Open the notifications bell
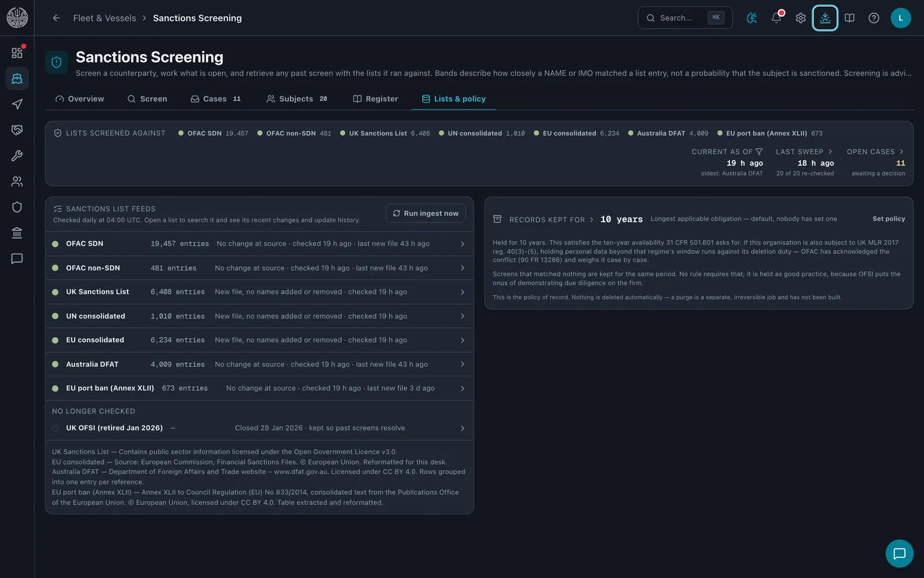 [776, 18]
